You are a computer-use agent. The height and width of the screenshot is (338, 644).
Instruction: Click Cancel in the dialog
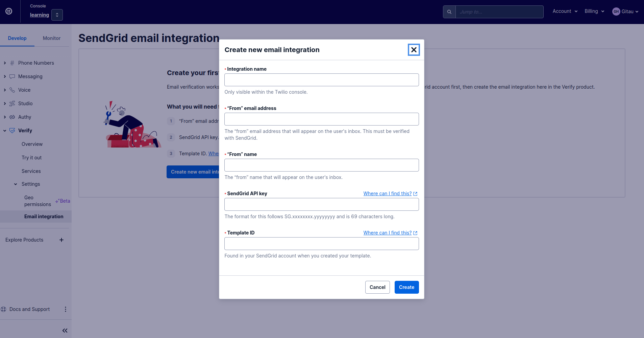pyautogui.click(x=377, y=287)
